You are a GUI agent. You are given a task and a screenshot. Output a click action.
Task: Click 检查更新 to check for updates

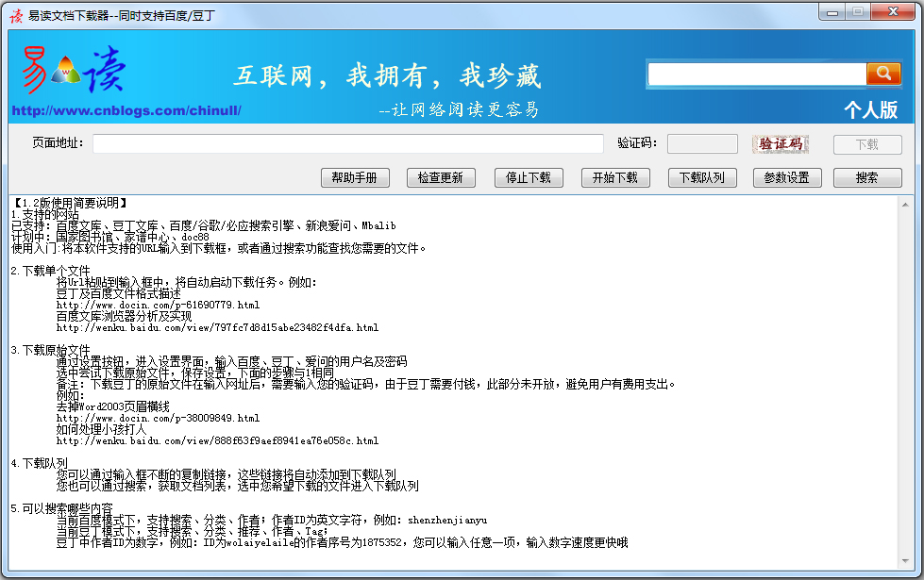441,177
